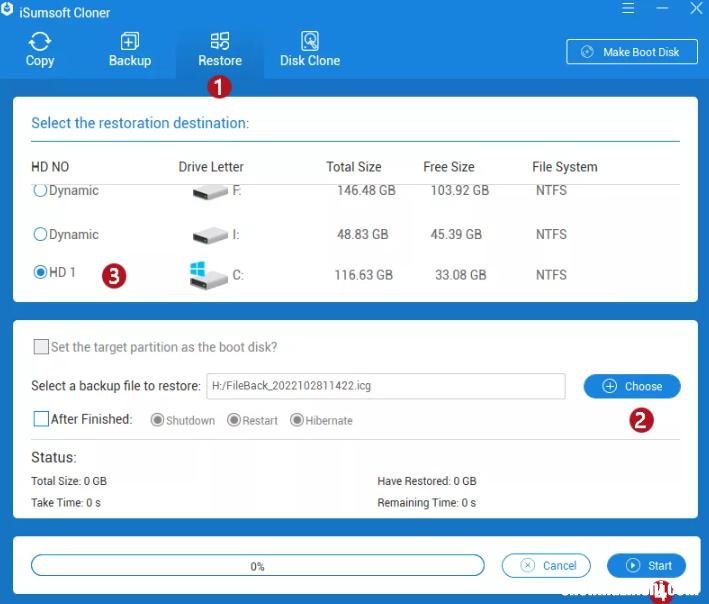The width and height of the screenshot is (709, 604).
Task: Click the Total Size: 0 GB status text
Action: coord(69,481)
